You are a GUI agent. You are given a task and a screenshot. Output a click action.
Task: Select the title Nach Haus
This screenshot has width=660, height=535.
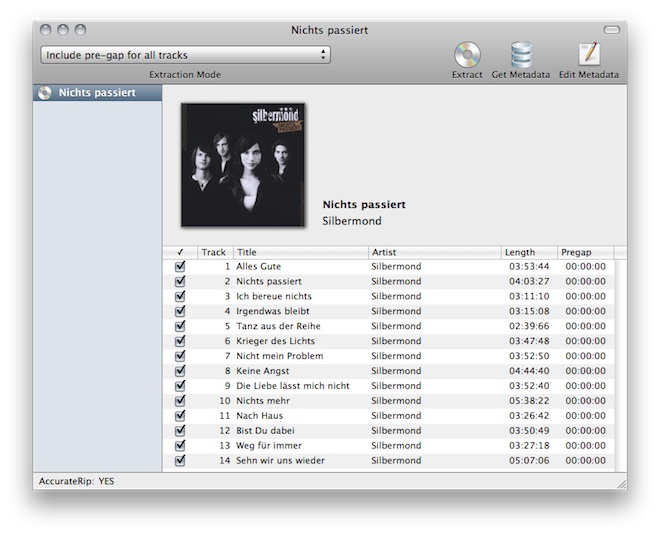[x=260, y=416]
